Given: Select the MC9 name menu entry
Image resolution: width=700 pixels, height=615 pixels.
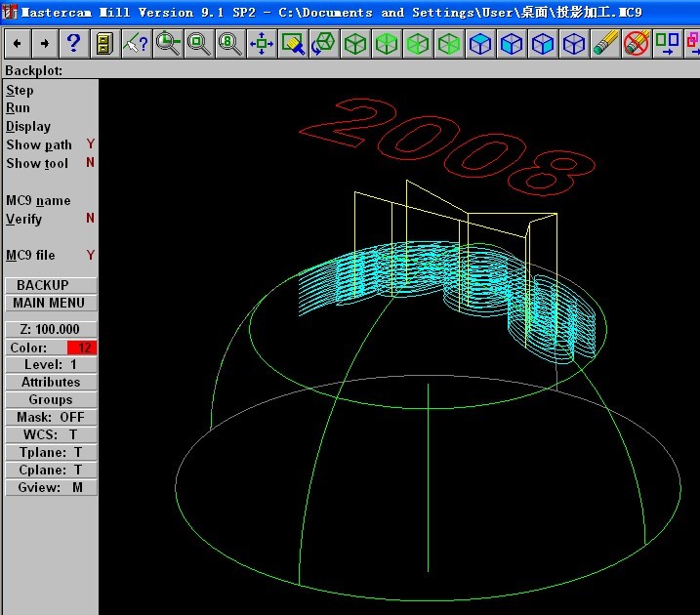Looking at the screenshot, I should 38,200.
